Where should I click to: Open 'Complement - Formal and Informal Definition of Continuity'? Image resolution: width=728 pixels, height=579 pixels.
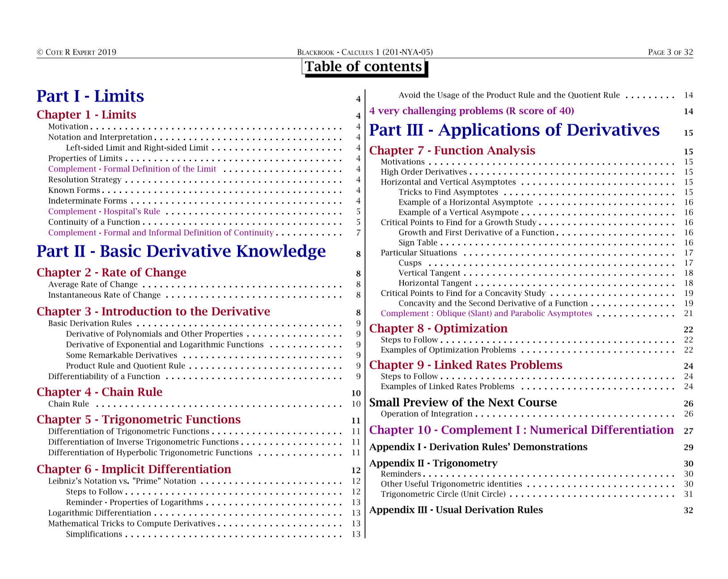[161, 233]
